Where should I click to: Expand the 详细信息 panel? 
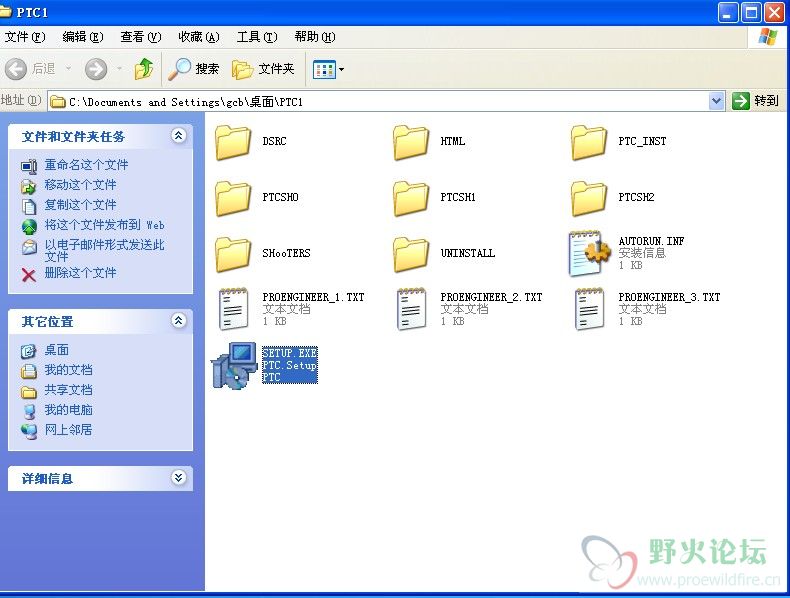pos(178,477)
